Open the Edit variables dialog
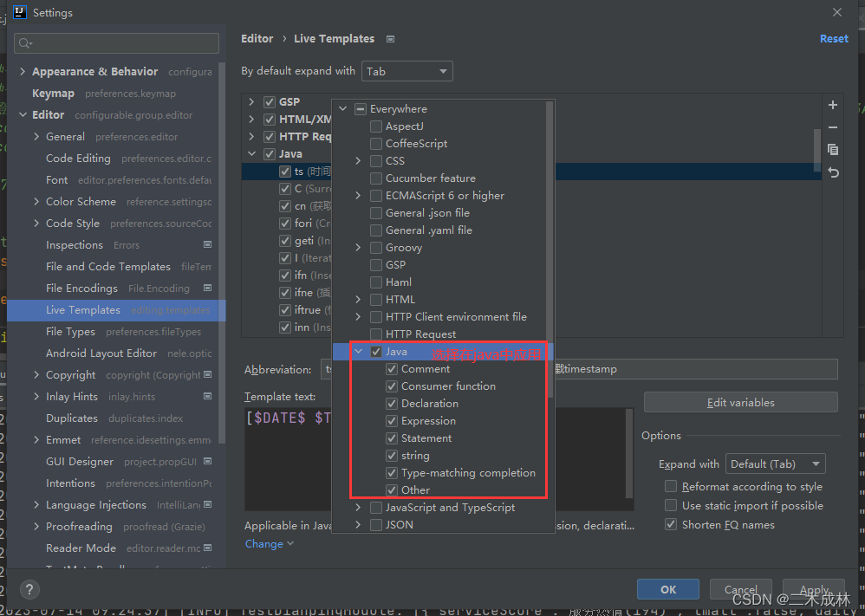The height and width of the screenshot is (616, 865). coord(740,403)
